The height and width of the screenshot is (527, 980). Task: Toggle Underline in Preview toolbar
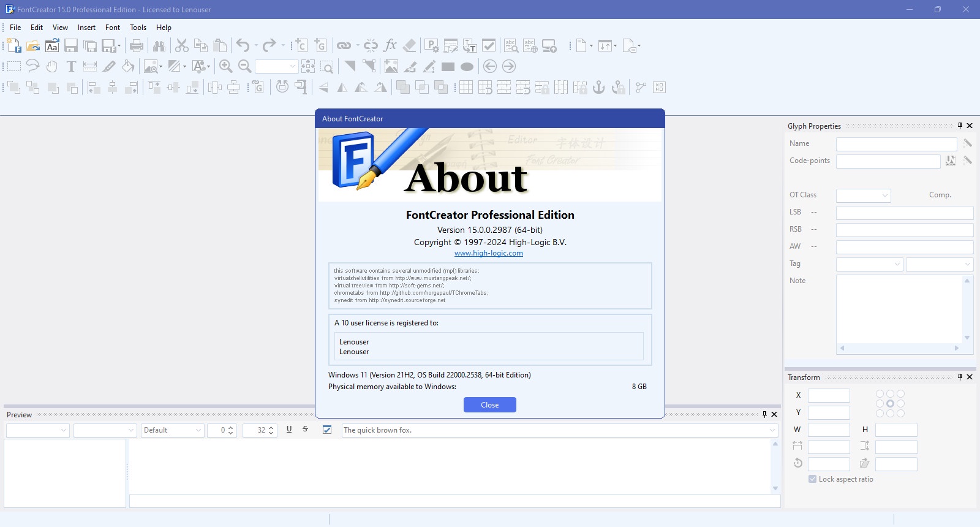click(x=289, y=430)
